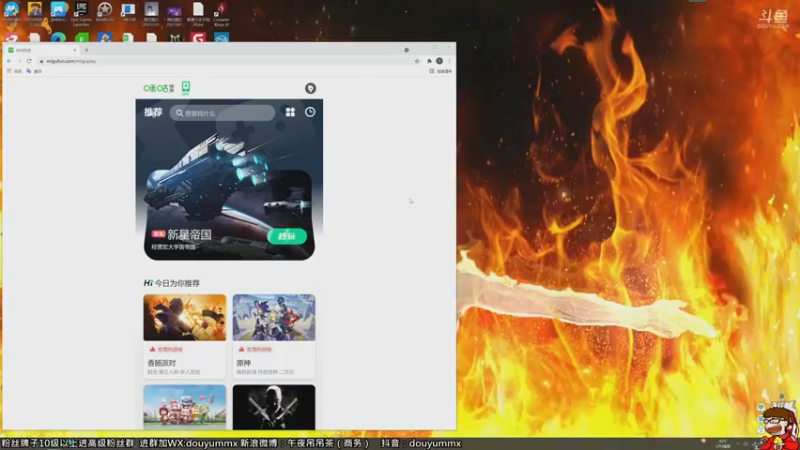Click the tab search circle button
Viewport: 800px width, 450px height.
[x=407, y=50]
